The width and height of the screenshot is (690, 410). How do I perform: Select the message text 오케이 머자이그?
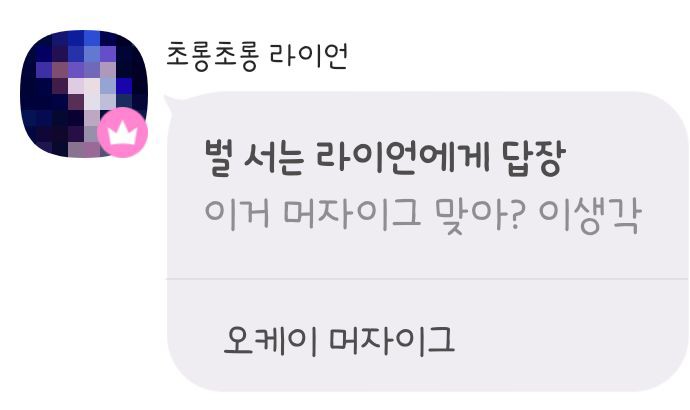[x=339, y=340]
